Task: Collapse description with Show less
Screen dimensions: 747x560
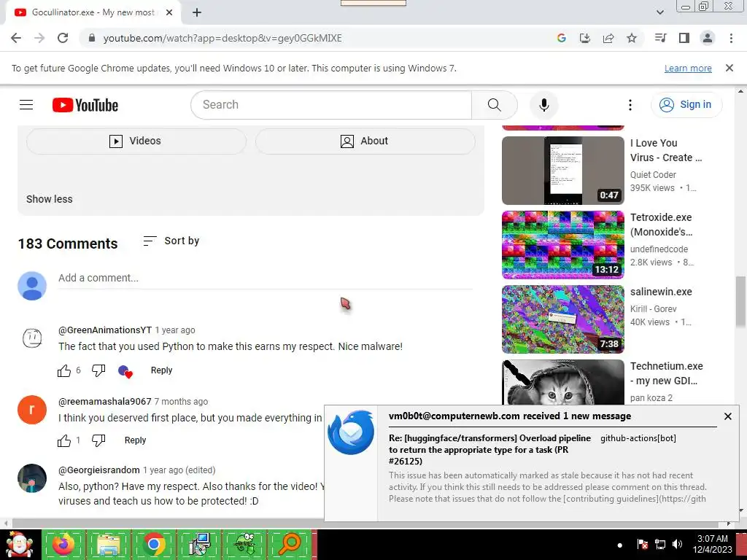Action: click(x=50, y=199)
